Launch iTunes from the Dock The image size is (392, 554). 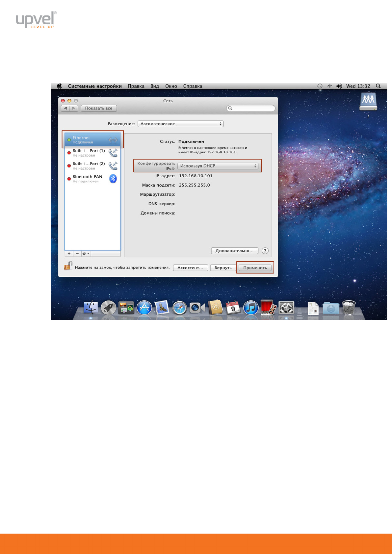coord(251,308)
